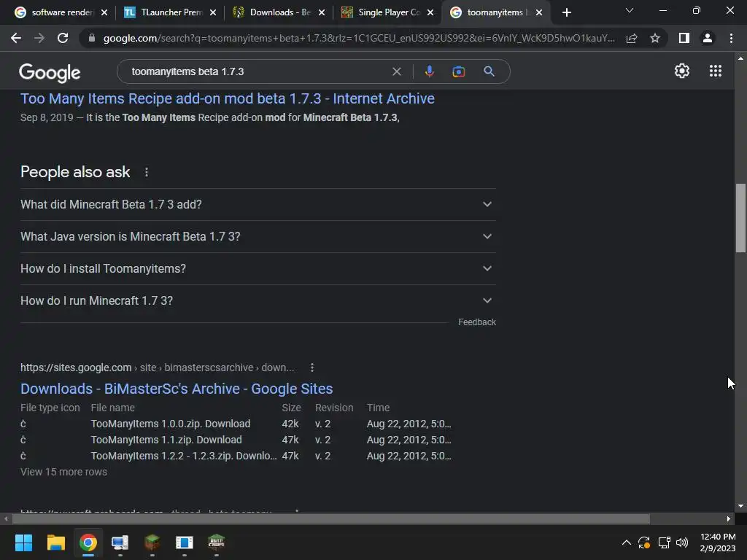Close the Single Player Commands tab
The height and width of the screenshot is (560, 747).
(430, 12)
